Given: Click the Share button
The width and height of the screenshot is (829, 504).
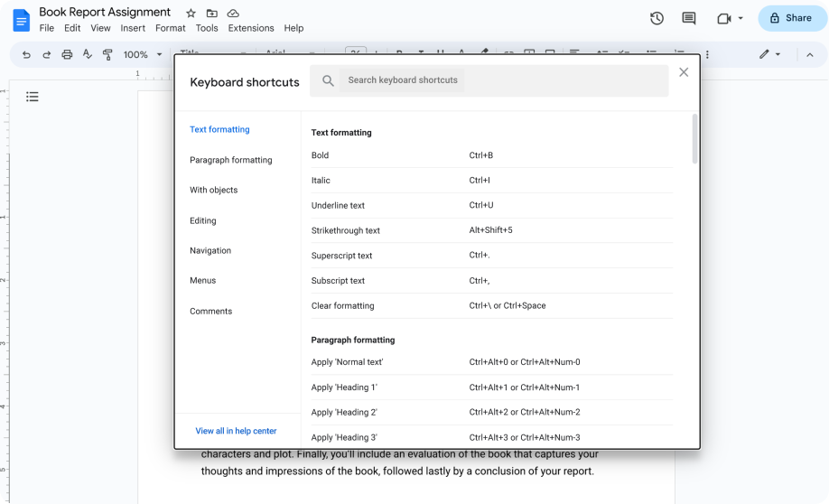Looking at the screenshot, I should (789, 18).
